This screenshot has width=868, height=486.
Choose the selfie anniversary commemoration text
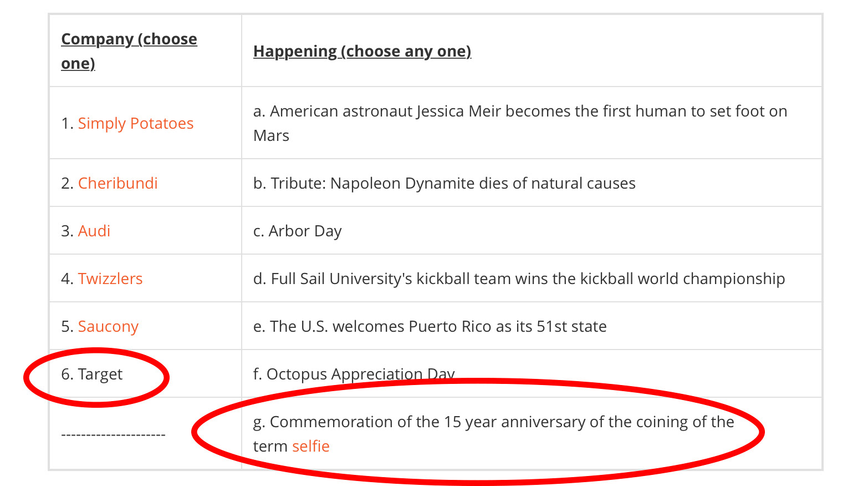[x=494, y=434]
